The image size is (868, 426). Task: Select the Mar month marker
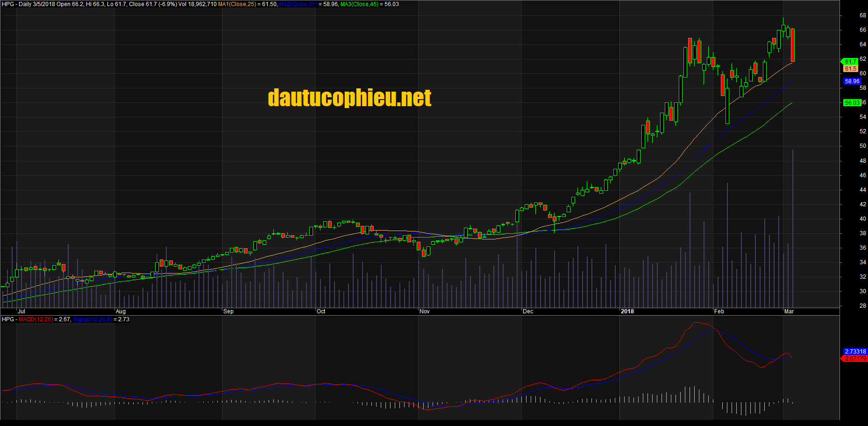click(789, 311)
